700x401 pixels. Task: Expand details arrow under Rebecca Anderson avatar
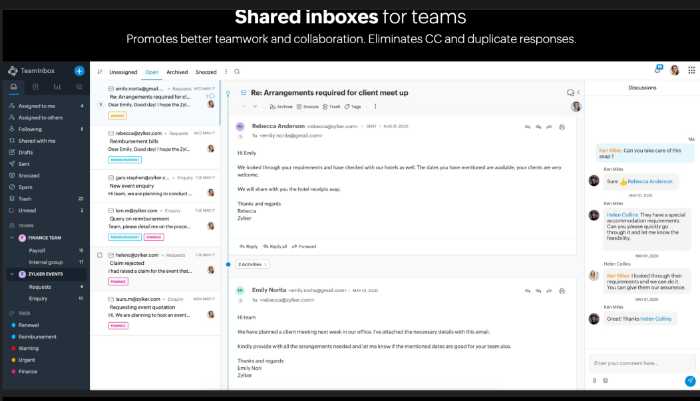point(240,136)
